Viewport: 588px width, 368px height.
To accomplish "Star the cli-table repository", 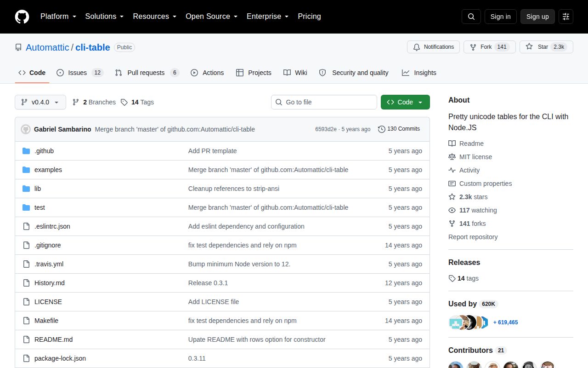I will click(x=546, y=47).
